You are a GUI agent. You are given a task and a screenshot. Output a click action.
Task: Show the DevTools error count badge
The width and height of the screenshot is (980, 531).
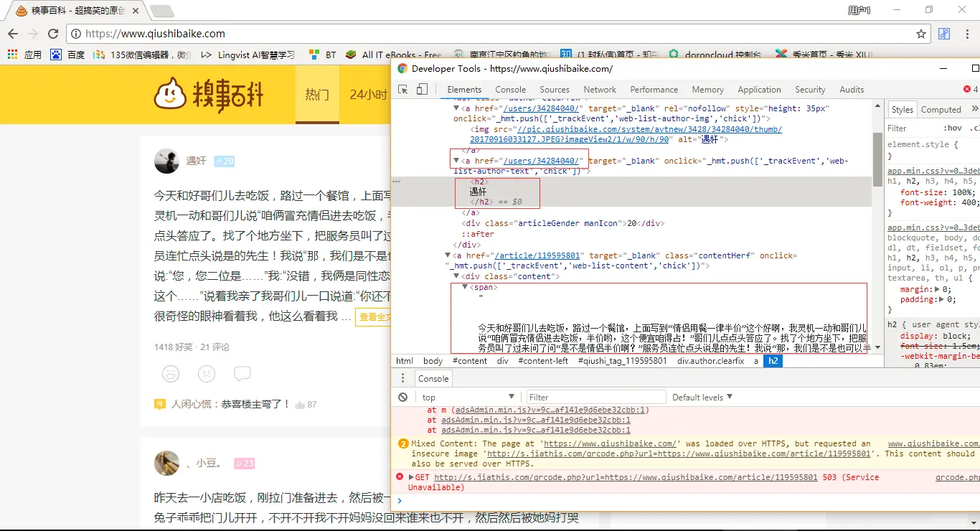pos(971,89)
